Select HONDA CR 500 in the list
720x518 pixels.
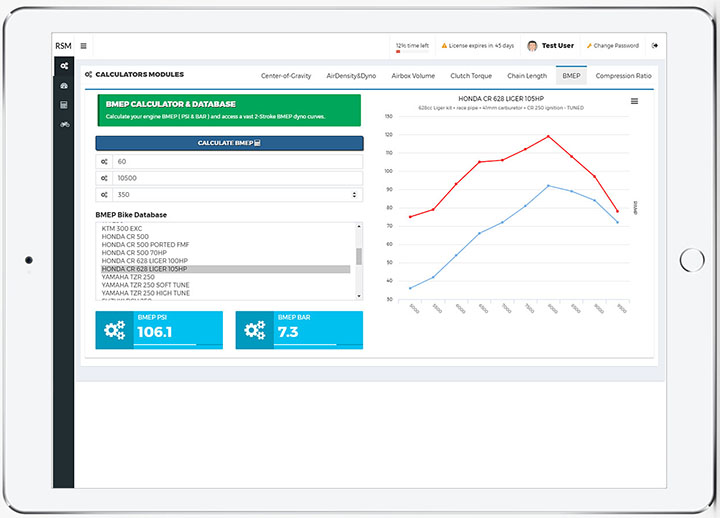point(225,236)
